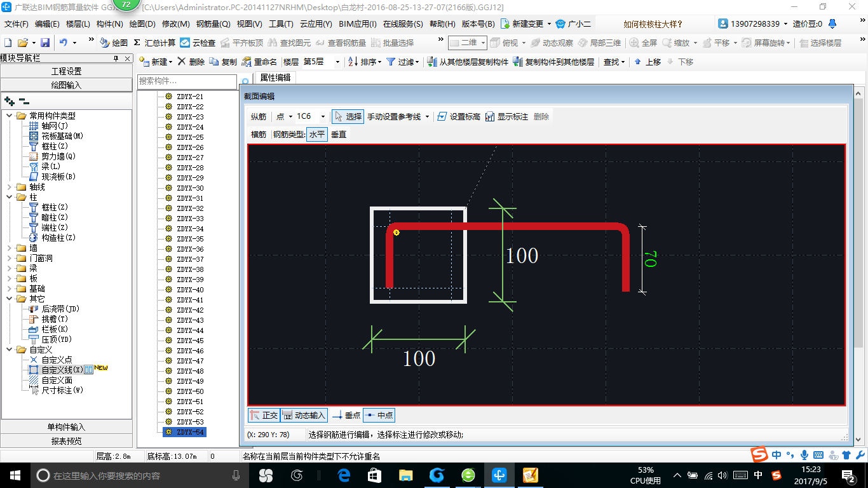
Task: Open the 工具(T) menu
Action: [281, 24]
